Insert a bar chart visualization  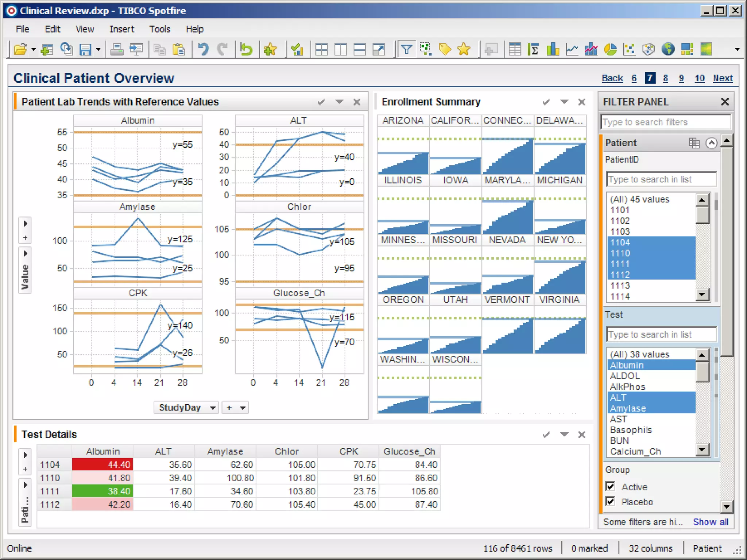click(x=553, y=49)
